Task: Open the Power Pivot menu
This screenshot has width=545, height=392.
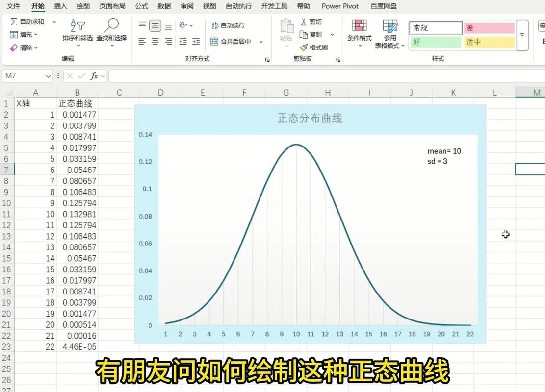Action: (x=340, y=6)
